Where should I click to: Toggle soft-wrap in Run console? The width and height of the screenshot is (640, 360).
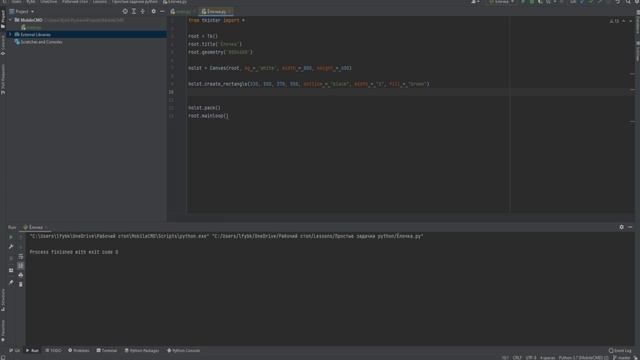pyautogui.click(x=21, y=257)
